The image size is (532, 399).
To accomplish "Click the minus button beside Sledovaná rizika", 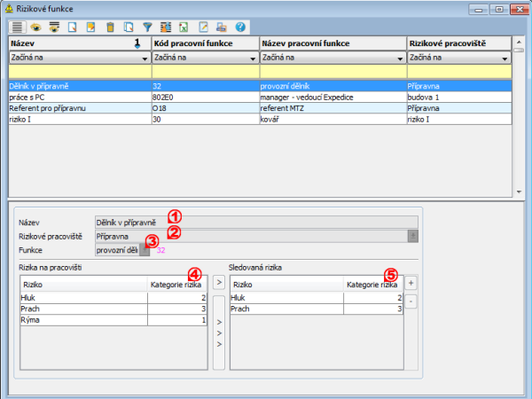I will click(x=411, y=301).
